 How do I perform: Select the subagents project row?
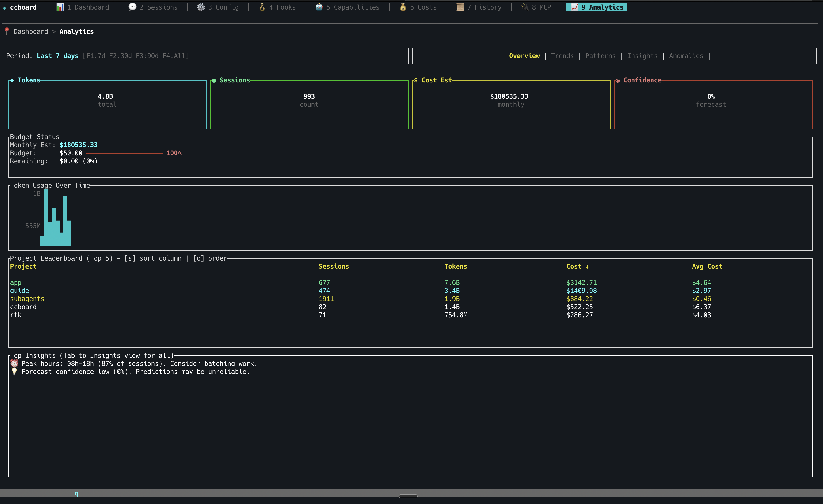(27, 299)
